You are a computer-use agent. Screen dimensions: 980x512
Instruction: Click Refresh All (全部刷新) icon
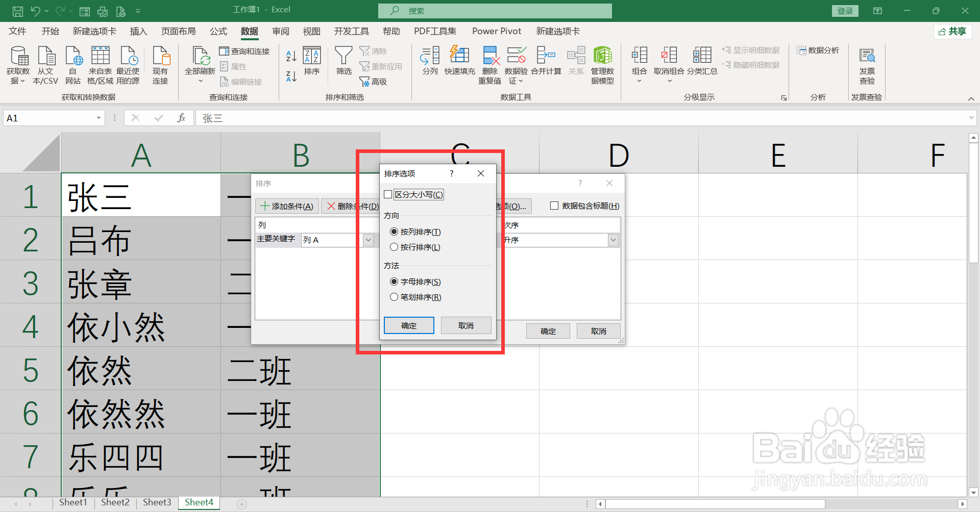(x=200, y=57)
